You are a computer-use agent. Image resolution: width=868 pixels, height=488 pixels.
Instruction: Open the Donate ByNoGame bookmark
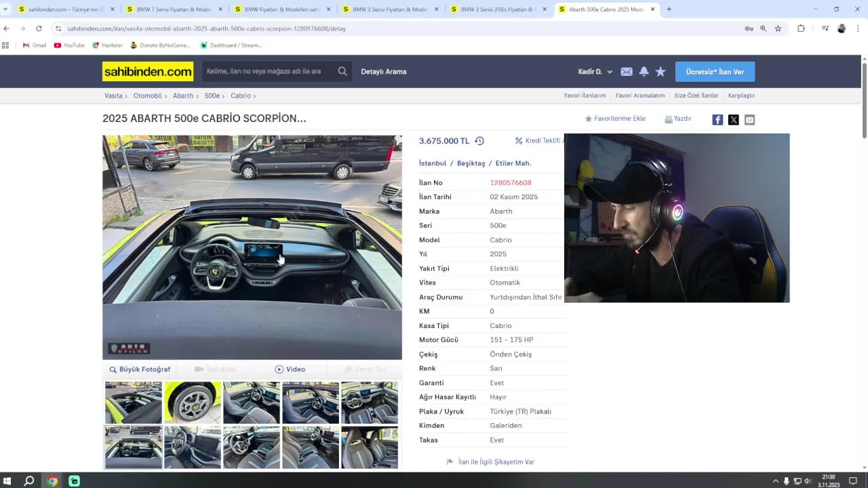[x=160, y=45]
